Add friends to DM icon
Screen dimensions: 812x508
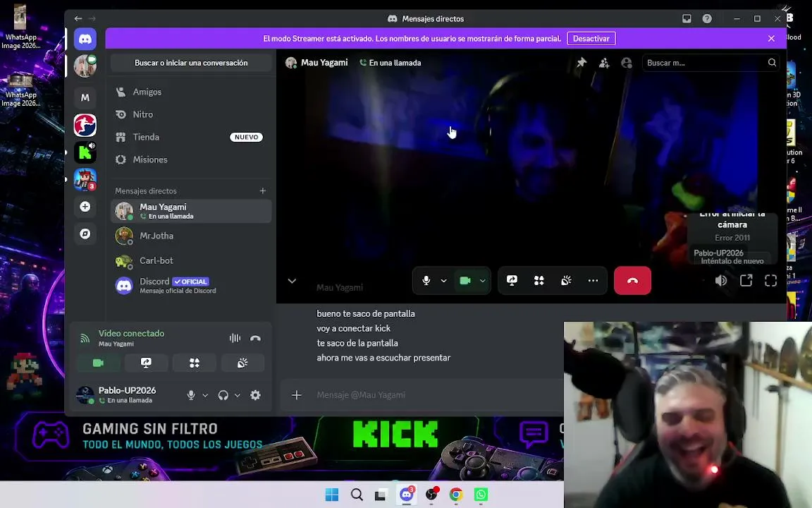[604, 63]
